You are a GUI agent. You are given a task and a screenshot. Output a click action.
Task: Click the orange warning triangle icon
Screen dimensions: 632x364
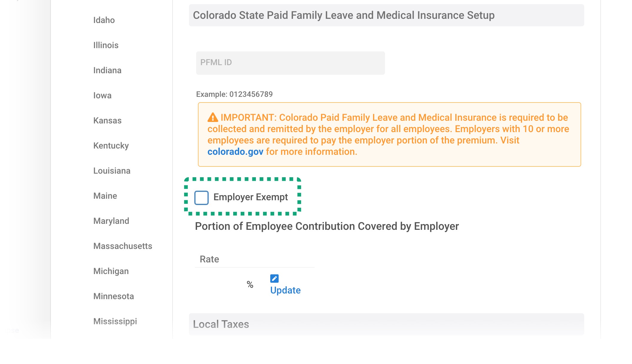point(213,117)
